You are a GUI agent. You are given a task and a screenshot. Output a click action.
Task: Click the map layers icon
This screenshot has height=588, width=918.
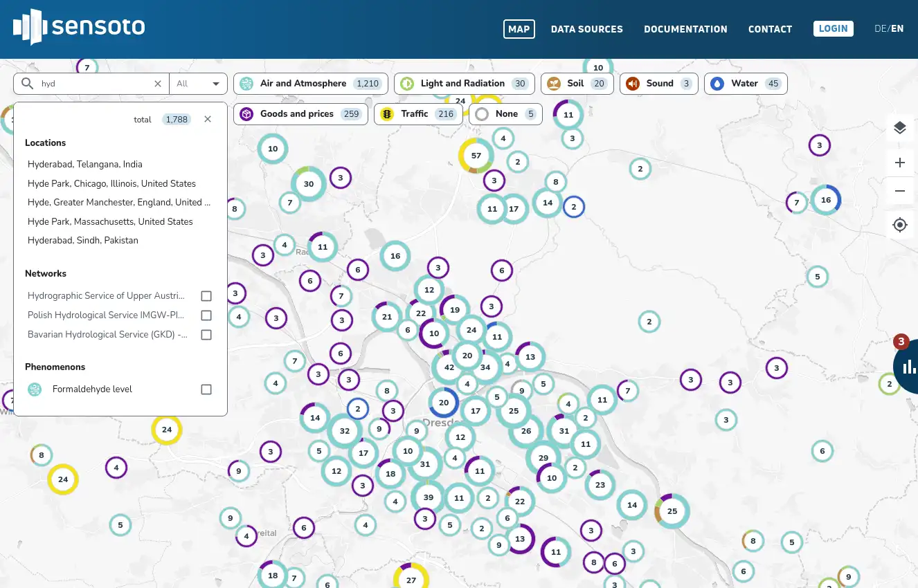(899, 128)
